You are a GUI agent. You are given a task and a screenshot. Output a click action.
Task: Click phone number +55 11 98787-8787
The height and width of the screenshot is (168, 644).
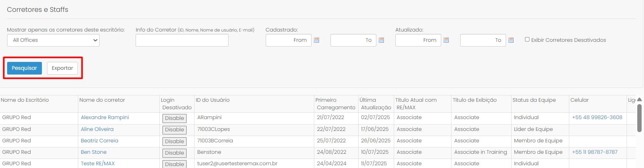pyautogui.click(x=595, y=152)
